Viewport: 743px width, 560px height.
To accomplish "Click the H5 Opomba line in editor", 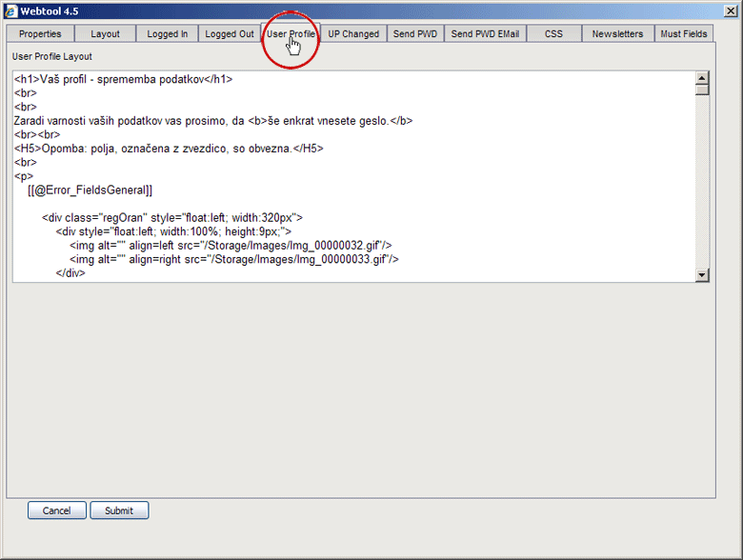I will pyautogui.click(x=169, y=149).
